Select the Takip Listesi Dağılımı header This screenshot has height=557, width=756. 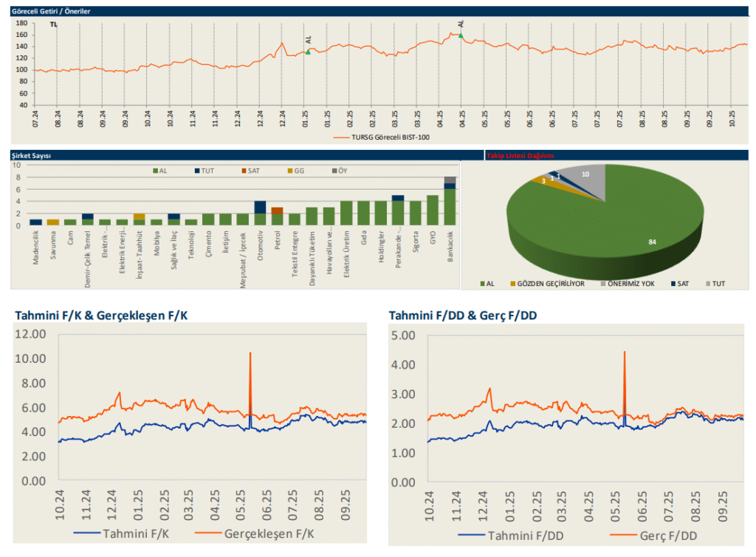(520, 156)
